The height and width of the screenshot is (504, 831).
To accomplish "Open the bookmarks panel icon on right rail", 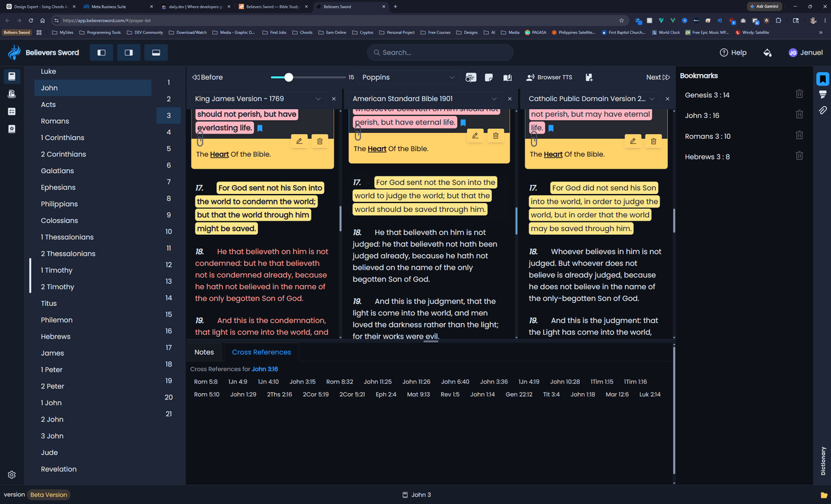I will click(x=823, y=79).
